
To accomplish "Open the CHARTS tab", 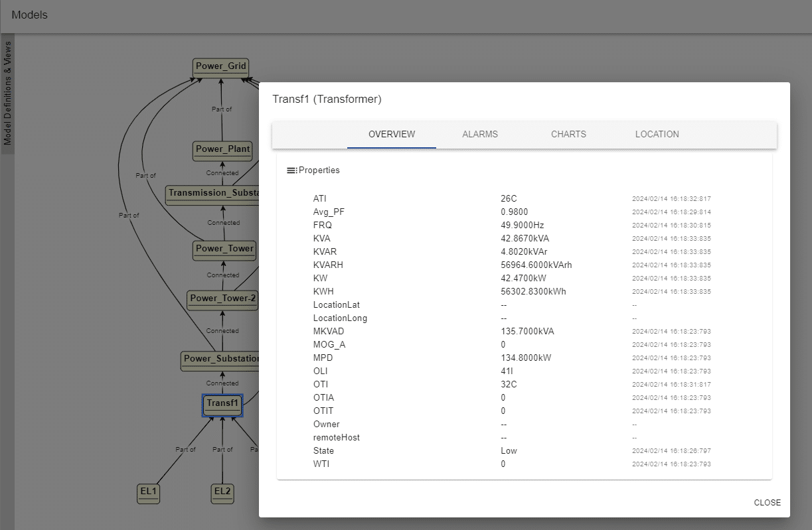I will (x=568, y=134).
